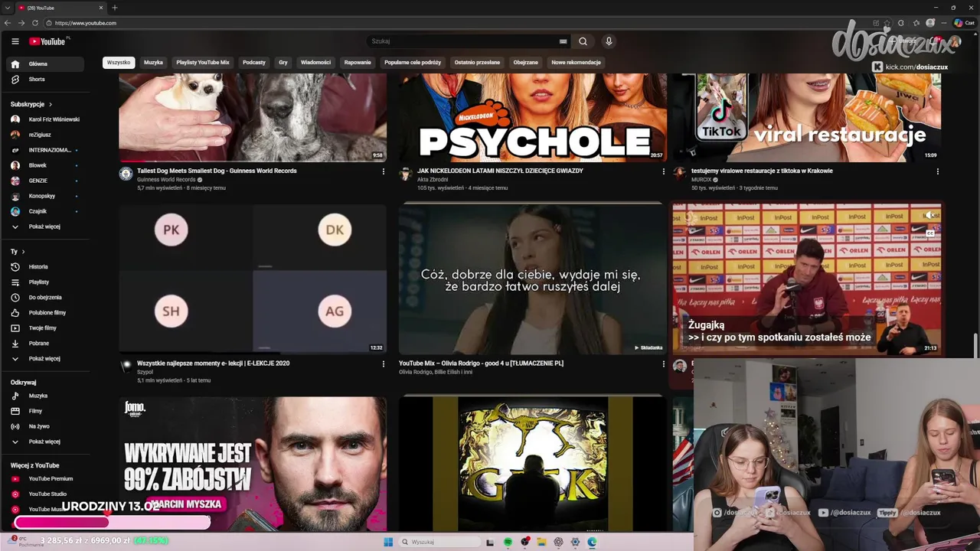Open Wykrywane jest 99% zabójstw thumbnail
Image resolution: width=980 pixels, height=551 pixels.
253,464
